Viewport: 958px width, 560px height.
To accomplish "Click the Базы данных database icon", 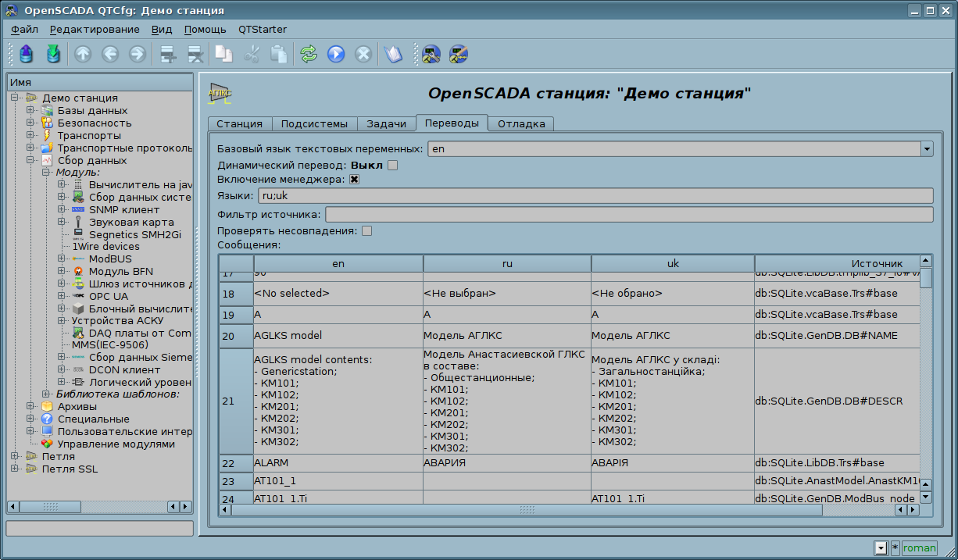I will (47, 110).
